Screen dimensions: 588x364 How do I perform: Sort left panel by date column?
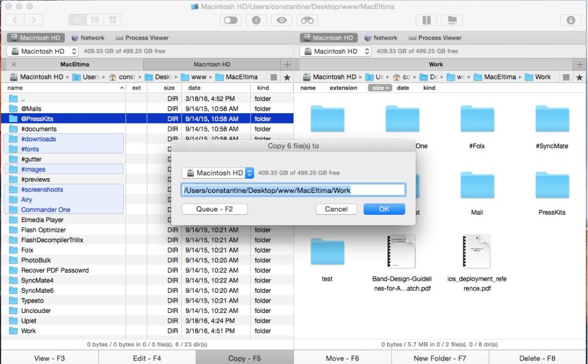[216, 88]
